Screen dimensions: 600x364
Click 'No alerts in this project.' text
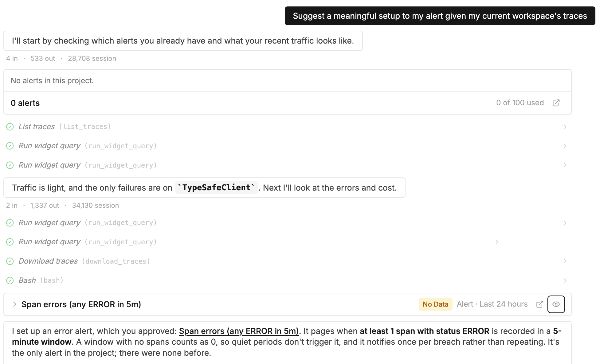(52, 81)
